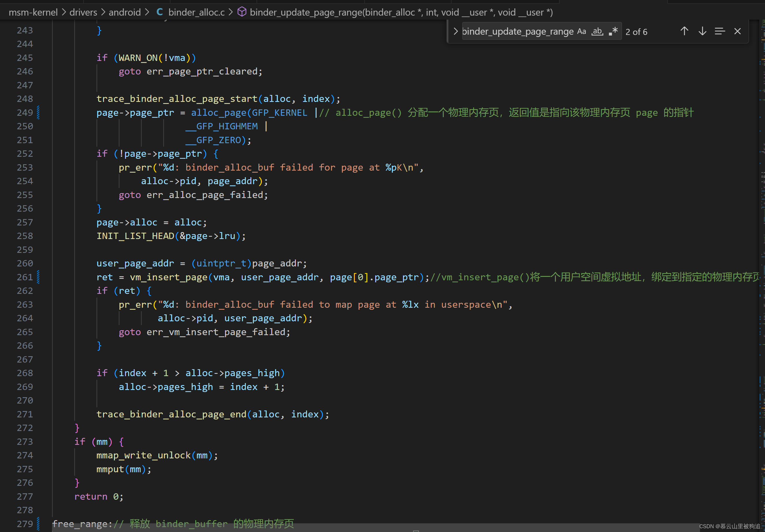Close the find widget

coord(737,31)
